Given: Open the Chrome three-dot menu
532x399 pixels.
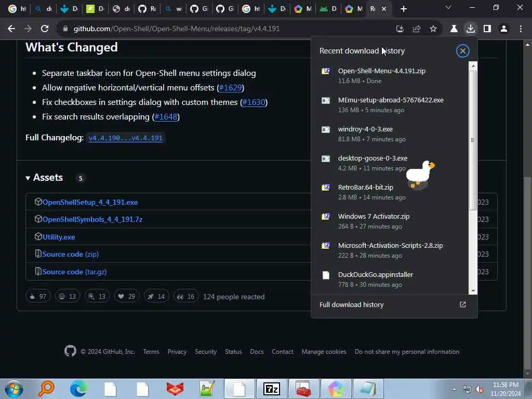Looking at the screenshot, I should (x=521, y=29).
